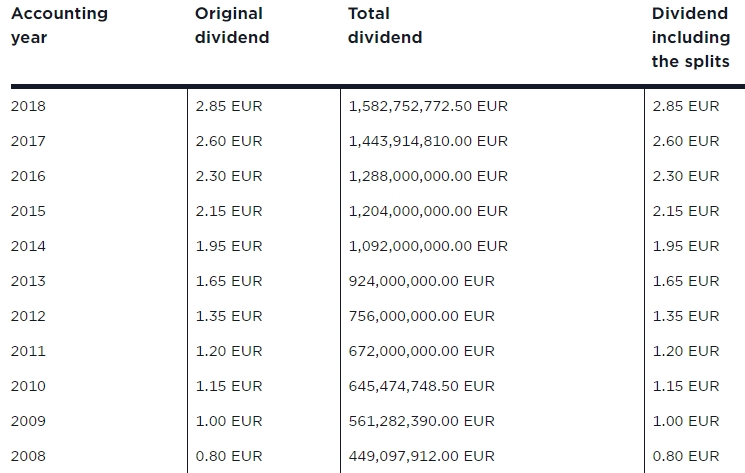Click total dividend 1,582,752,772.50 EUR
Screen dimensions: 745x473
pos(428,106)
